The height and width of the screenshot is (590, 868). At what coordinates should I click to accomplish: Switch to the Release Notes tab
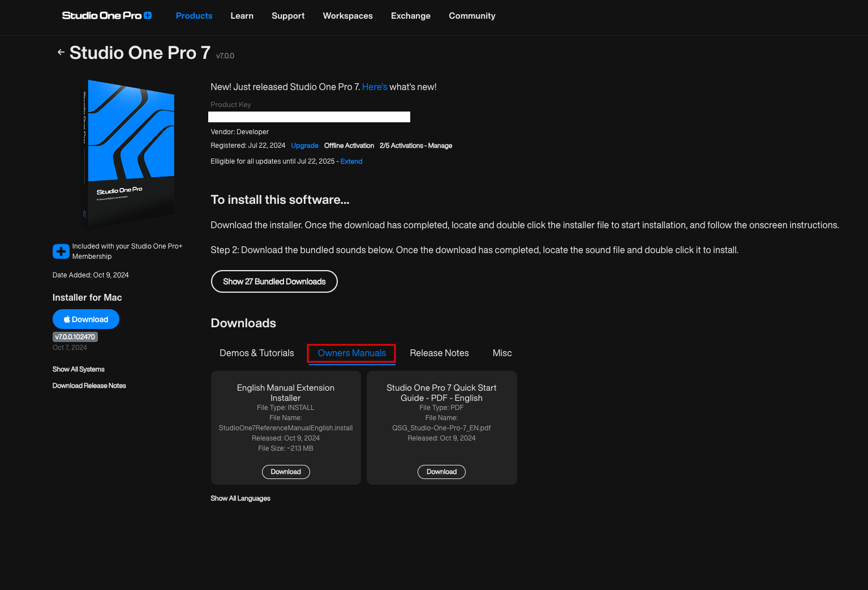tap(439, 353)
